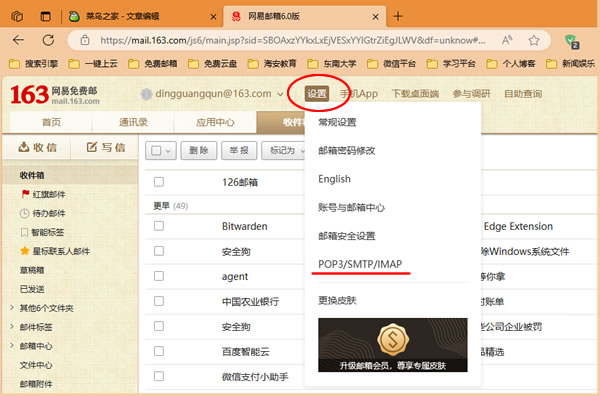Open POP3/SMTP/IMAP settings
Image resolution: width=600 pixels, height=396 pixels.
[x=360, y=264]
